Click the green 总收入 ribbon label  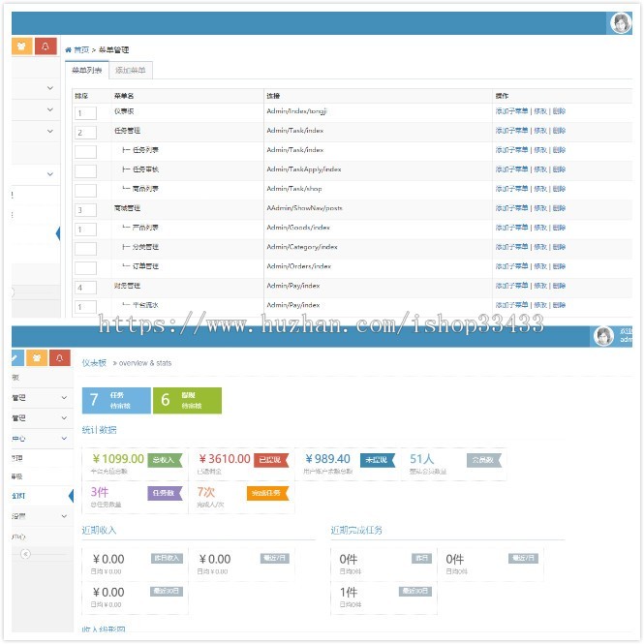tap(165, 460)
